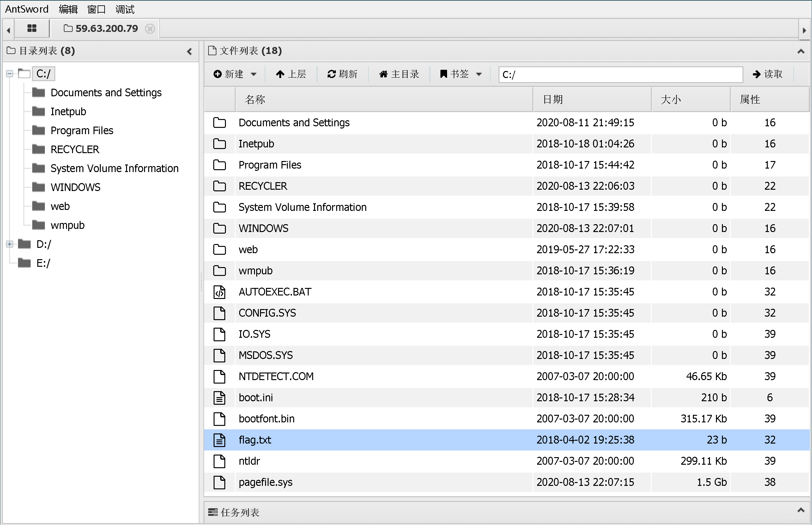Select the pagefile.sys file name
The width and height of the screenshot is (812, 525).
[x=265, y=482]
